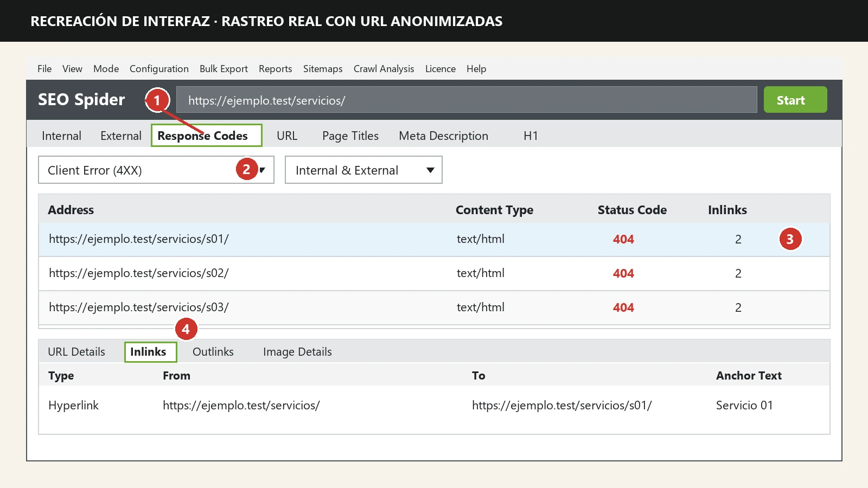Open the Image Details bottom tab
Screen dimensions: 868x488
297,352
